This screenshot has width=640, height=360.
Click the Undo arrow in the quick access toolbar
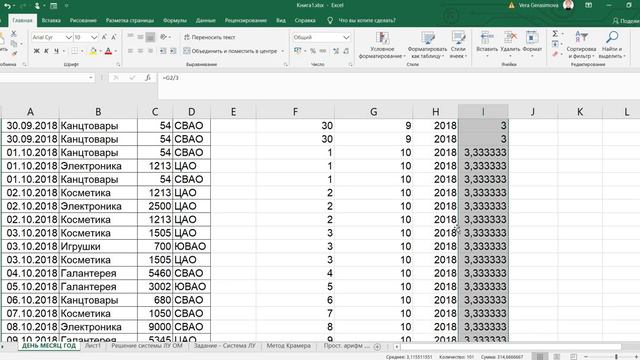[x=7, y=6]
